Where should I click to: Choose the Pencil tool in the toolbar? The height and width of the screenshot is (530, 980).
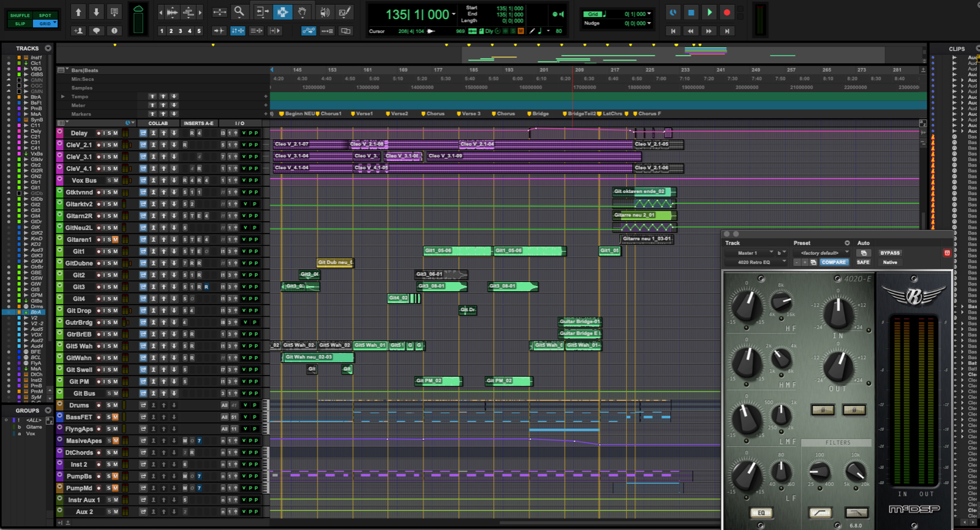click(345, 12)
